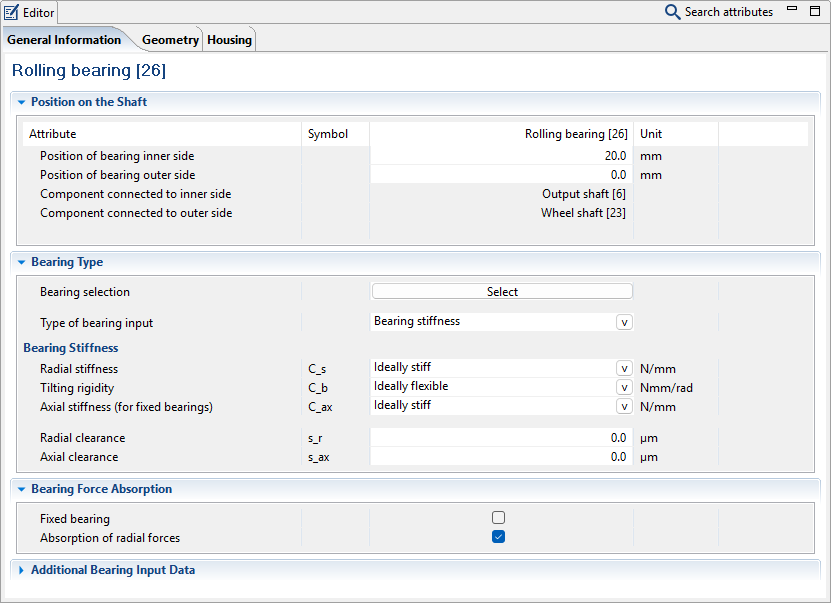Viewport: 831px width, 603px height.
Task: Open the Axial stiffness dropdown
Action: click(624, 406)
